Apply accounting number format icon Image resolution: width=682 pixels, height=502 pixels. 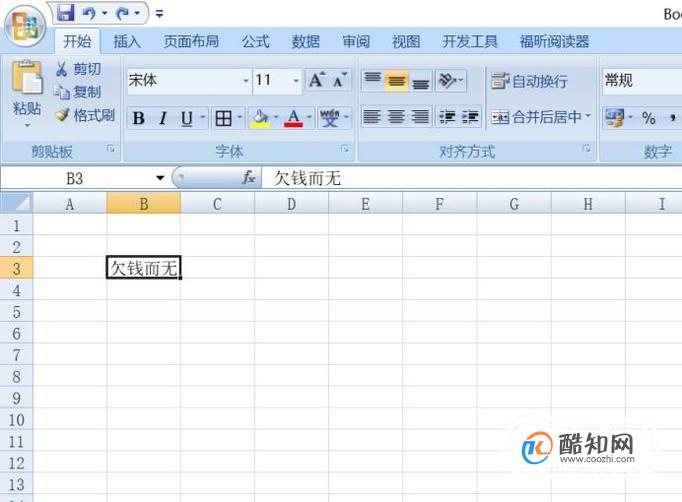pos(615,118)
